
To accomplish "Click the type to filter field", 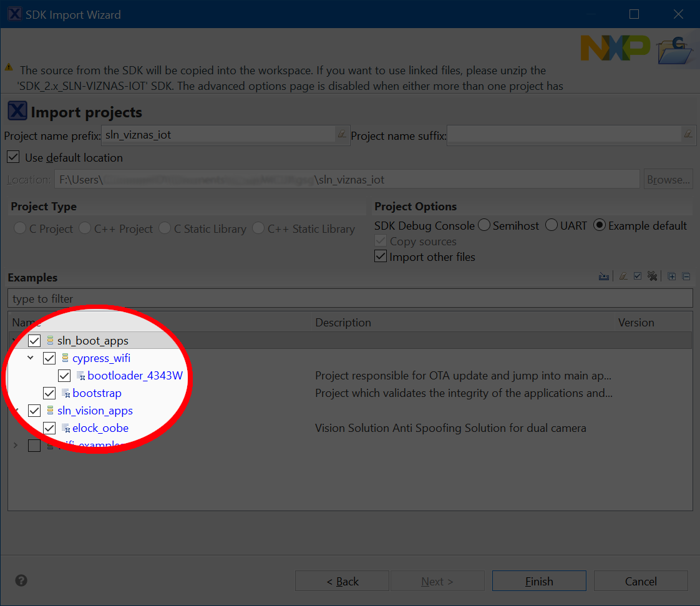I will 349,298.
